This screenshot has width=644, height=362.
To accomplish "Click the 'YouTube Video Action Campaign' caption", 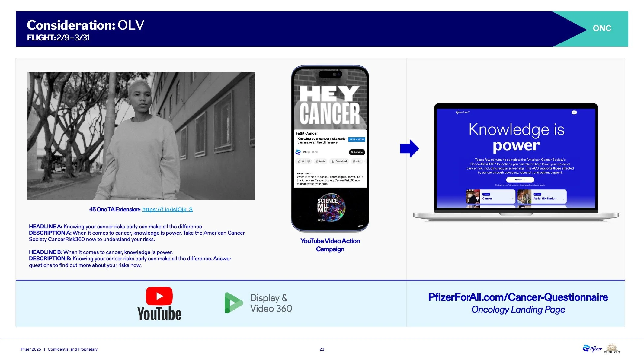I will pos(330,245).
